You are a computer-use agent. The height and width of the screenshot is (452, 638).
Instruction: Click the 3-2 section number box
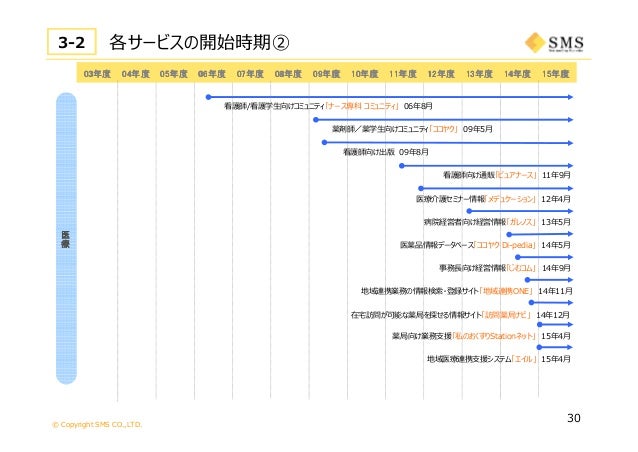point(72,41)
